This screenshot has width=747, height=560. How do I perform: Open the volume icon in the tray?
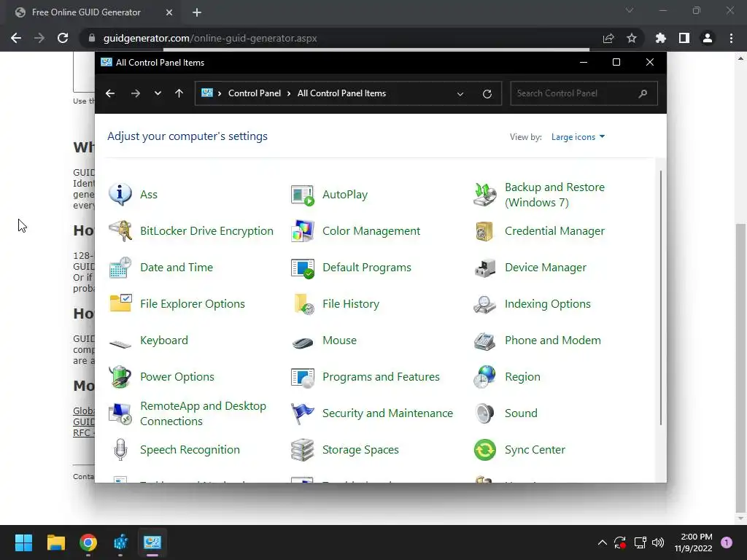tap(658, 542)
